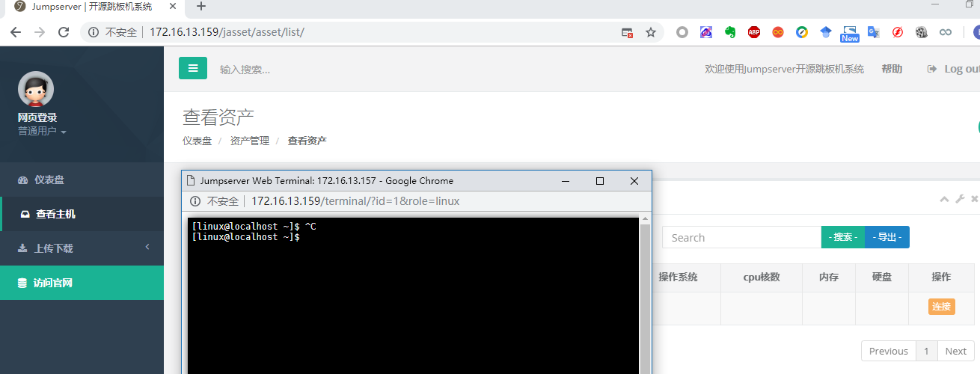
Task: Click the green 搜索 button
Action: pos(843,237)
